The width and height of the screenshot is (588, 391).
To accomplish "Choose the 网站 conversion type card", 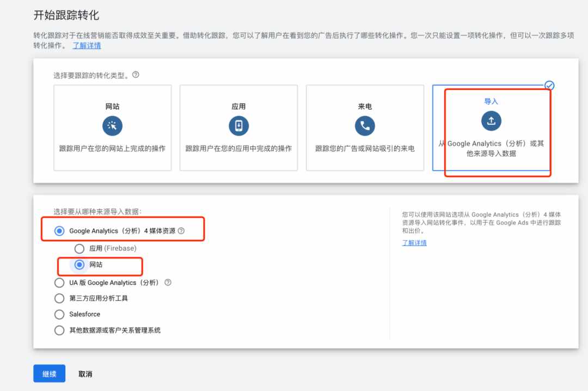I will [x=113, y=127].
